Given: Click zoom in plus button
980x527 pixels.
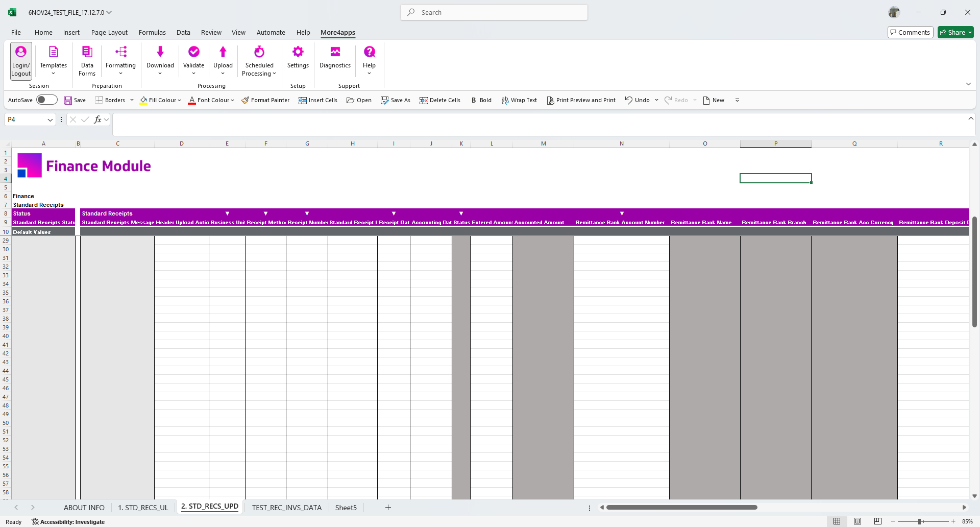Looking at the screenshot, I should (x=953, y=521).
